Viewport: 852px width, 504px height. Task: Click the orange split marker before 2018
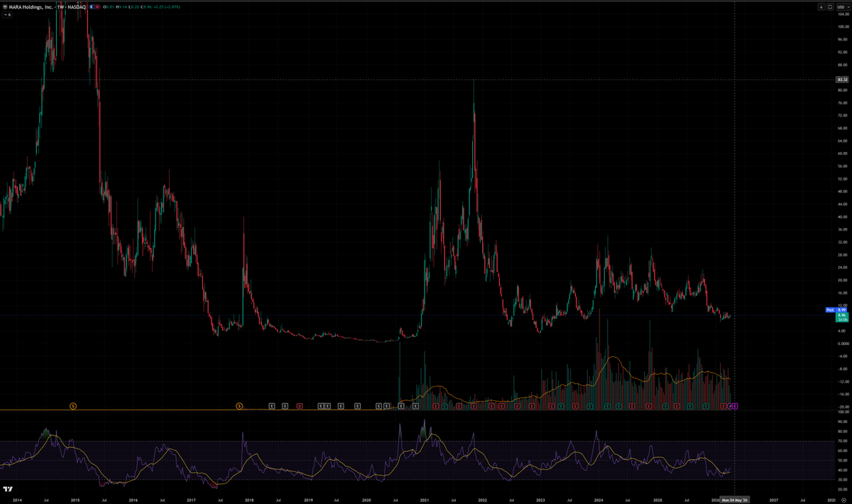tap(239, 405)
